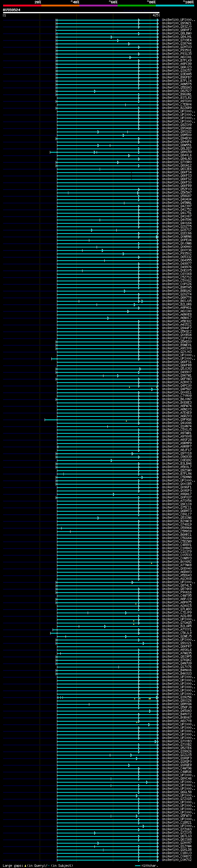The height and width of the screenshot is (868, 197).
Task: Select label UniRef100_Q6KFR9
Action: pyautogui.click(x=177, y=186)
